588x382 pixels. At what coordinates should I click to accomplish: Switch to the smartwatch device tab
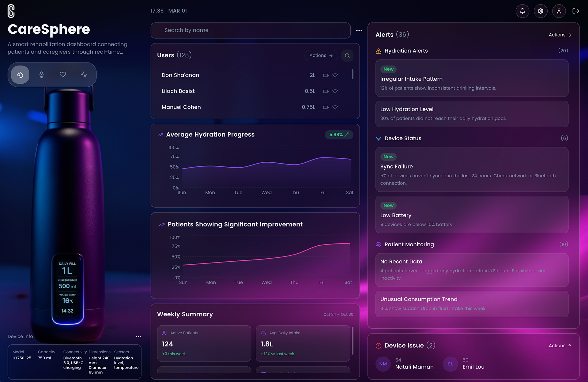(42, 75)
